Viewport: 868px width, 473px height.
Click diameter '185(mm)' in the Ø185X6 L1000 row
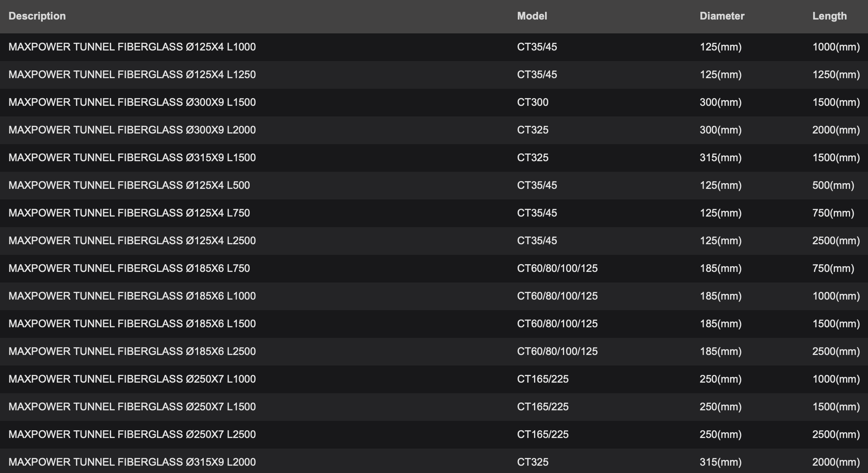721,296
